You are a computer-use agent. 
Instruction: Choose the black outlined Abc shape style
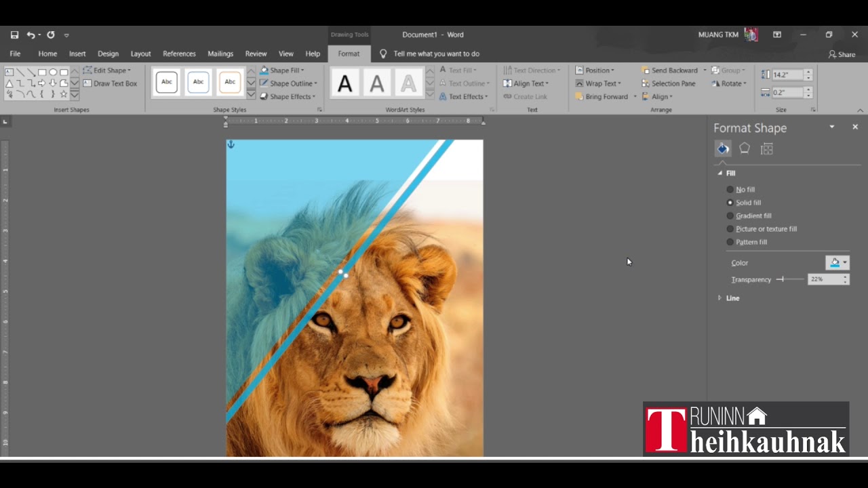tap(167, 82)
